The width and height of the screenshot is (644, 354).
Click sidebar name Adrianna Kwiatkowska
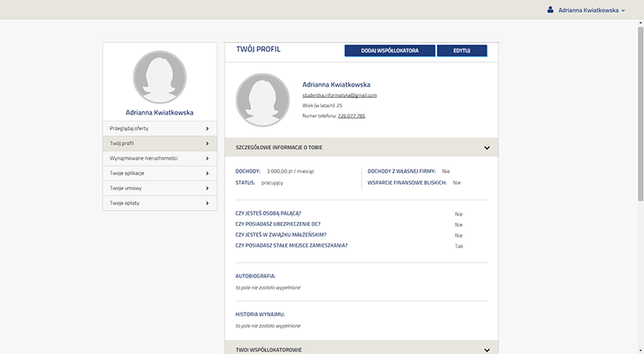click(159, 112)
